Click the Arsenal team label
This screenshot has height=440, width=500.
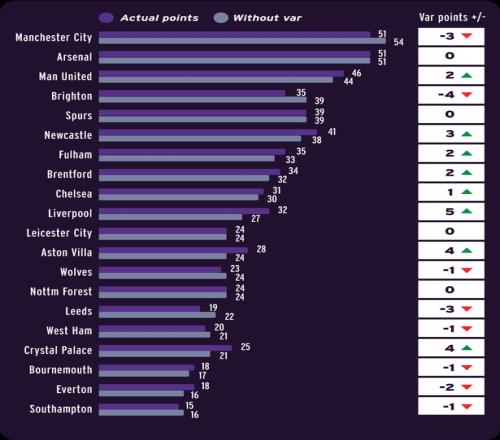click(x=74, y=57)
